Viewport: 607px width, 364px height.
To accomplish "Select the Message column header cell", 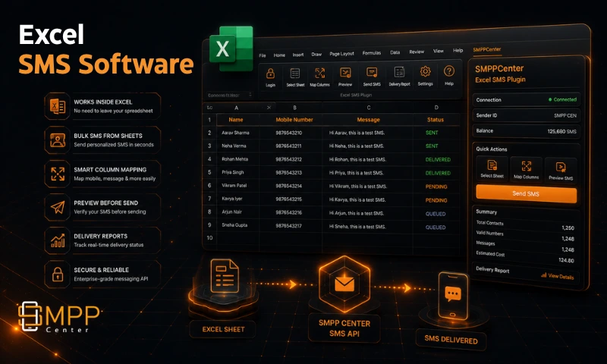I will 368,120.
